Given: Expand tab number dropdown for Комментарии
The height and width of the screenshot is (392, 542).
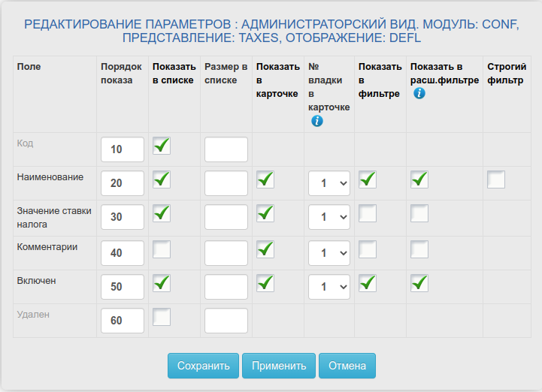Looking at the screenshot, I should click(329, 252).
